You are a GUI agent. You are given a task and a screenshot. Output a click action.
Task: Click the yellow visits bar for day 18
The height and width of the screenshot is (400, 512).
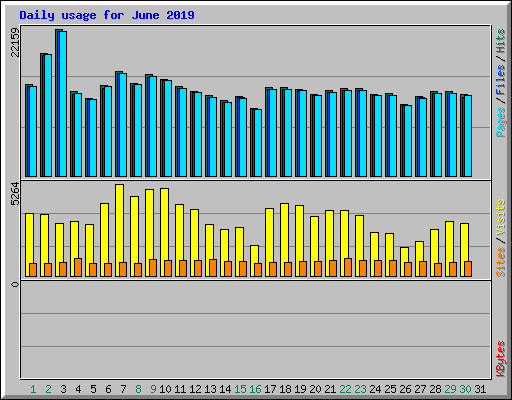tap(284, 240)
